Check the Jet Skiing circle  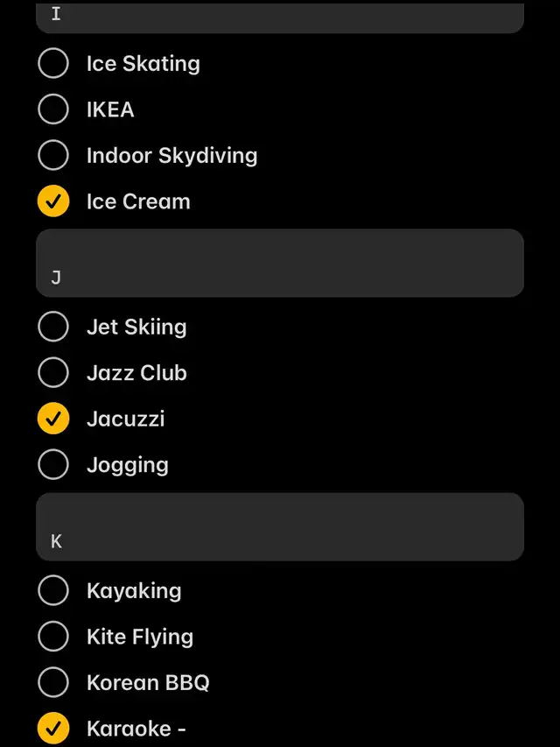53,327
